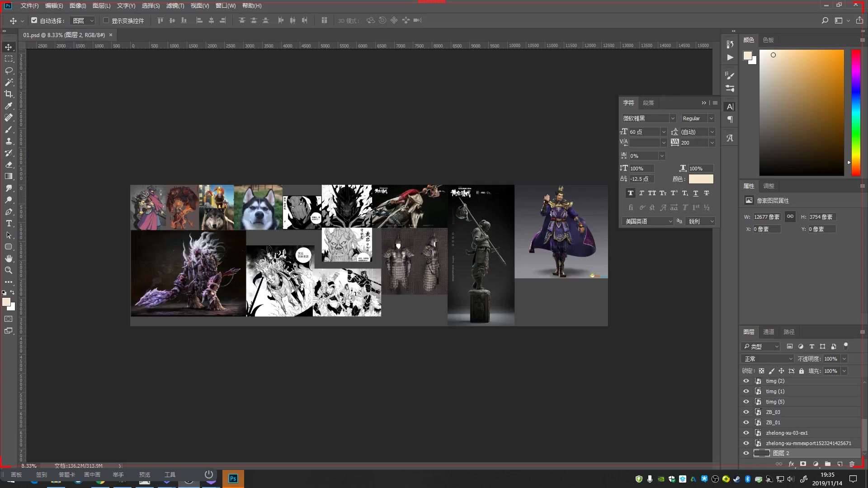
Task: Select the Pen tool
Action: [9, 211]
